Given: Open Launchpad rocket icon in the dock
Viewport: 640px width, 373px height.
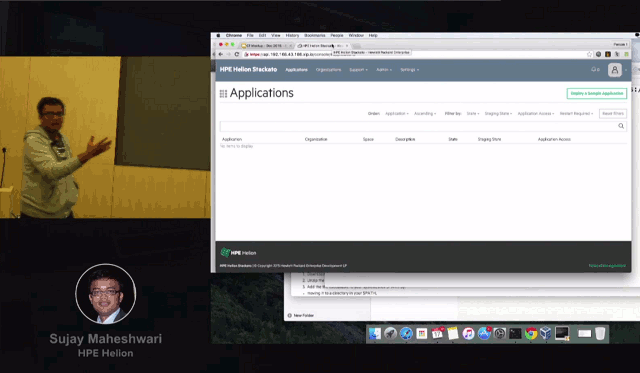Looking at the screenshot, I should 390,333.
